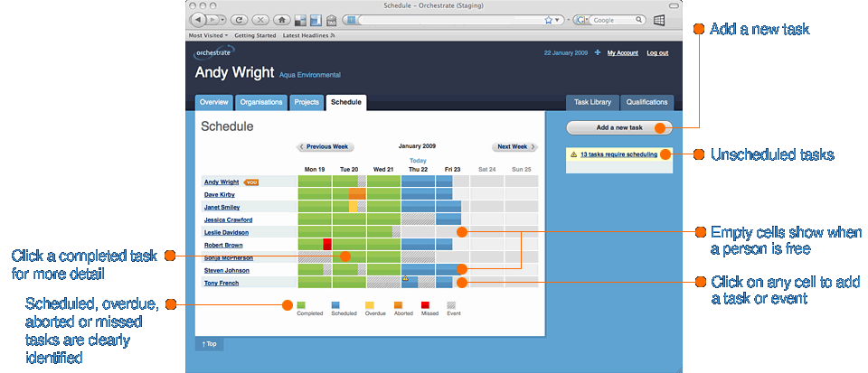Viewport: 868px width, 373px height.
Task: Click the red Missed task in Robert Brown's row
Action: click(x=327, y=244)
